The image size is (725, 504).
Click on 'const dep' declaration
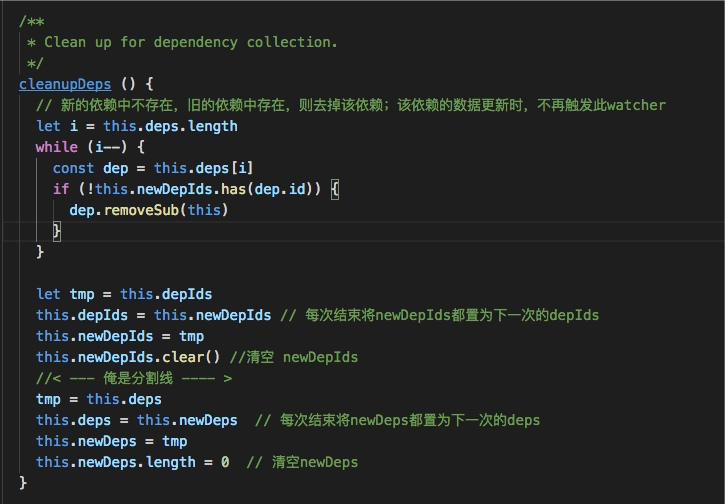coord(90,168)
